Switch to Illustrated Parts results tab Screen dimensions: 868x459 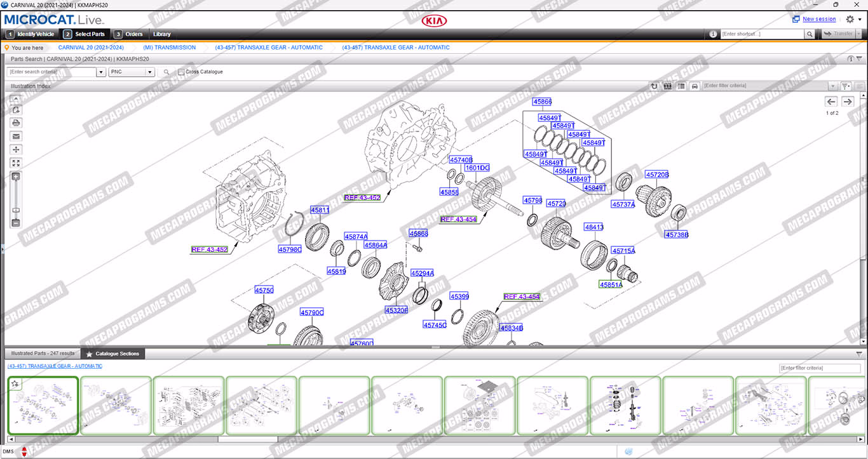42,354
